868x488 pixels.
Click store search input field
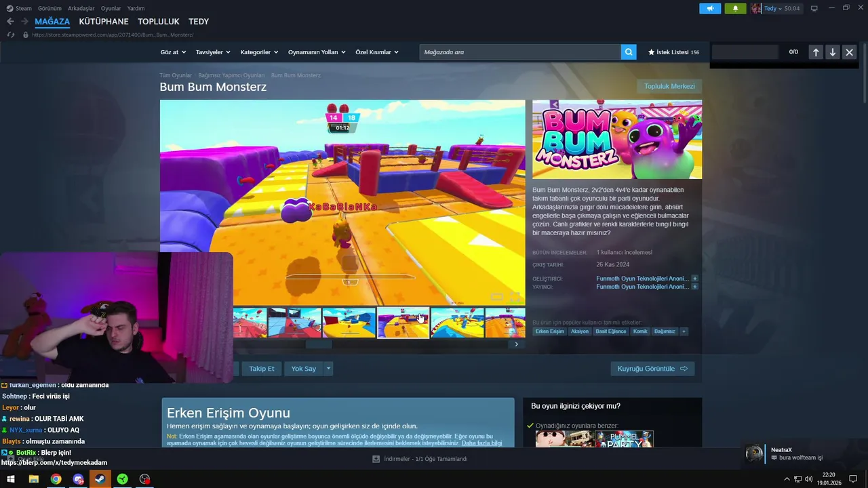point(520,52)
